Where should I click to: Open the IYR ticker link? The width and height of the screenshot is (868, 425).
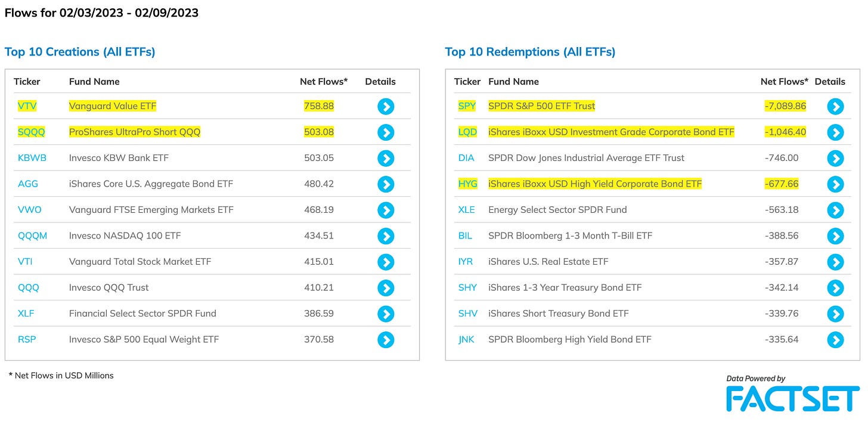point(466,262)
